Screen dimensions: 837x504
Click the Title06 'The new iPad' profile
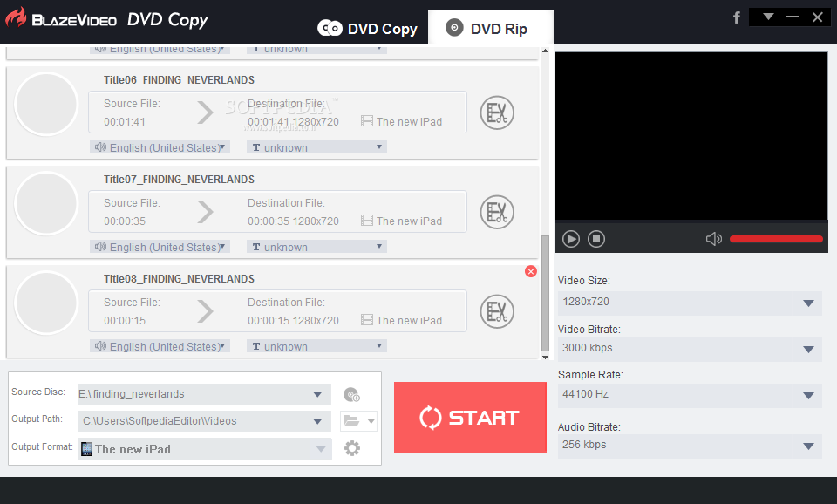(x=401, y=122)
